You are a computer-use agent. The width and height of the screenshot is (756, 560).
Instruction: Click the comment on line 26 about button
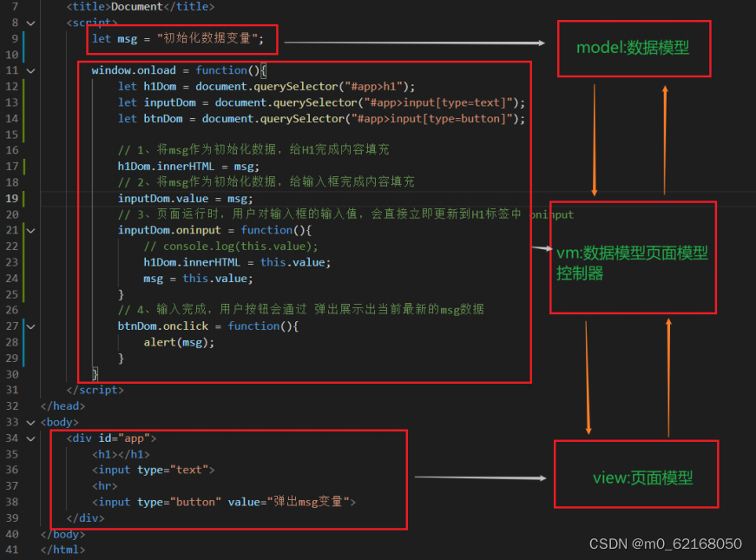pyautogui.click(x=301, y=309)
